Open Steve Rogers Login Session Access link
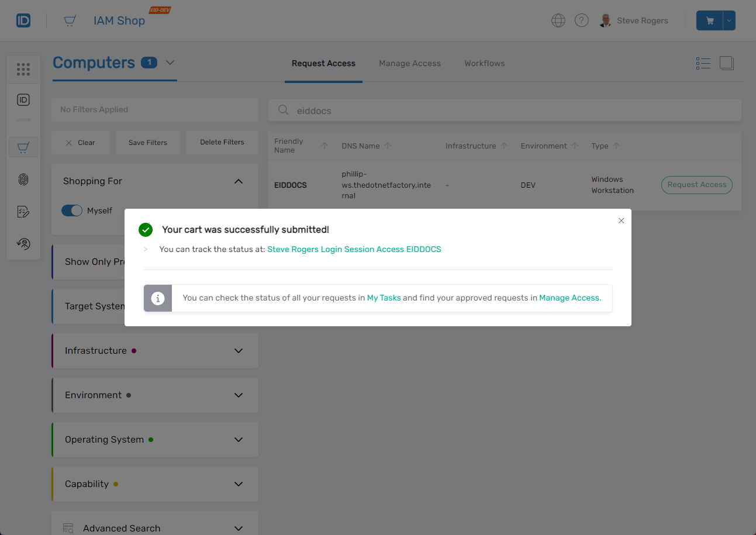756x535 pixels. 354,249
